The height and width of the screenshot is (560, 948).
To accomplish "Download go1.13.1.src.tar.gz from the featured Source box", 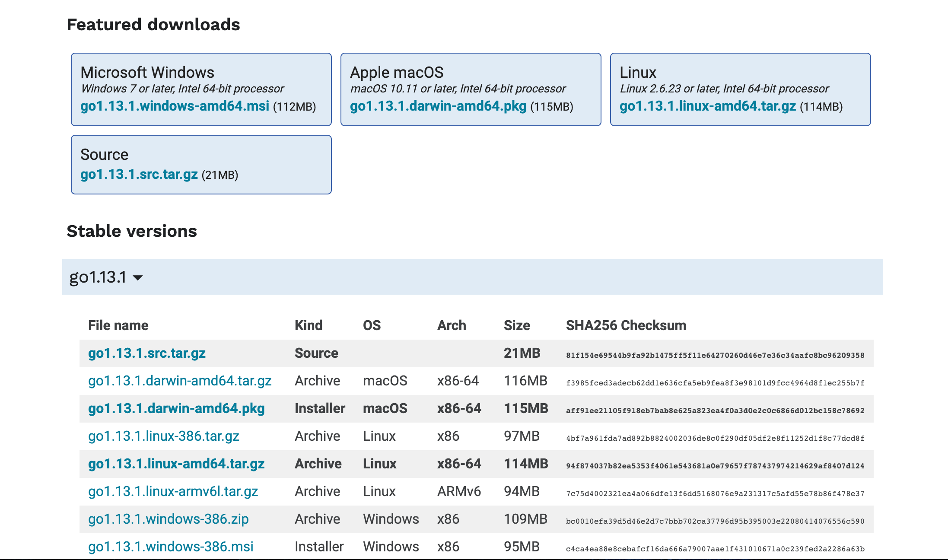I will coord(139,174).
